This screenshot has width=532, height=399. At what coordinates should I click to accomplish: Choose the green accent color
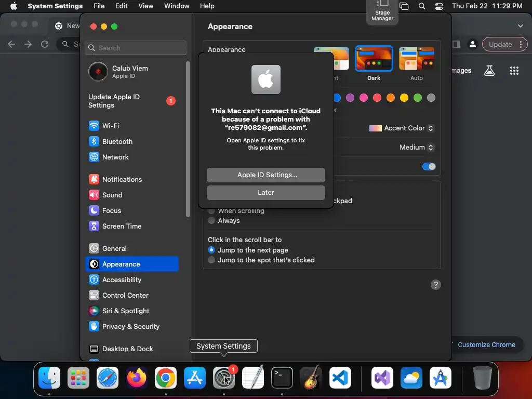[x=418, y=98]
